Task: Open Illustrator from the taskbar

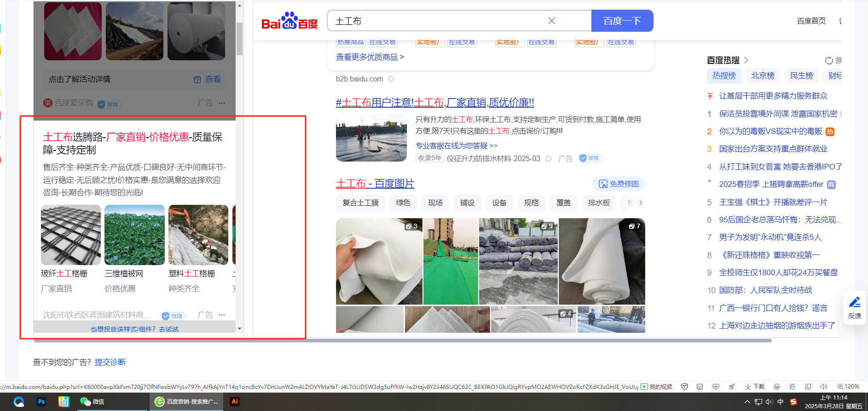Action: pos(235,402)
